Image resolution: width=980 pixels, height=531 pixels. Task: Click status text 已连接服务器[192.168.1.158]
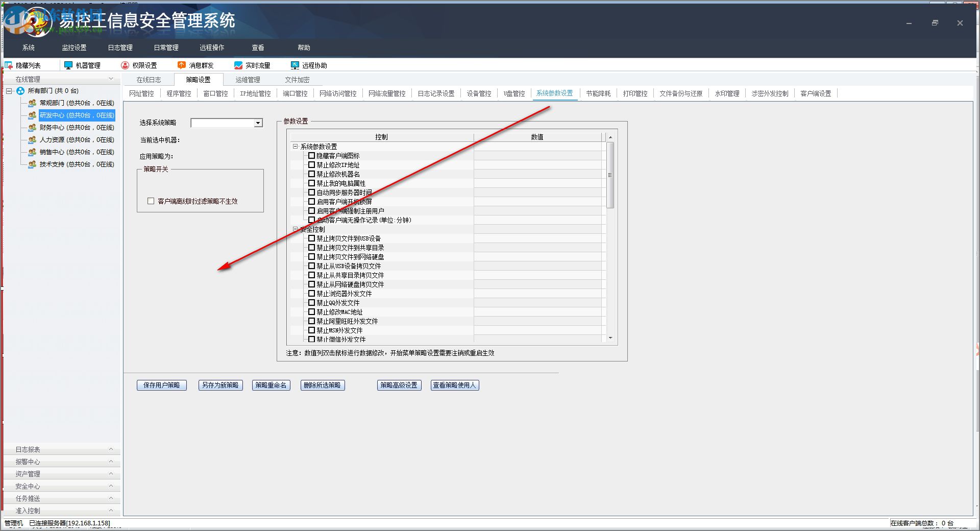tap(70, 523)
